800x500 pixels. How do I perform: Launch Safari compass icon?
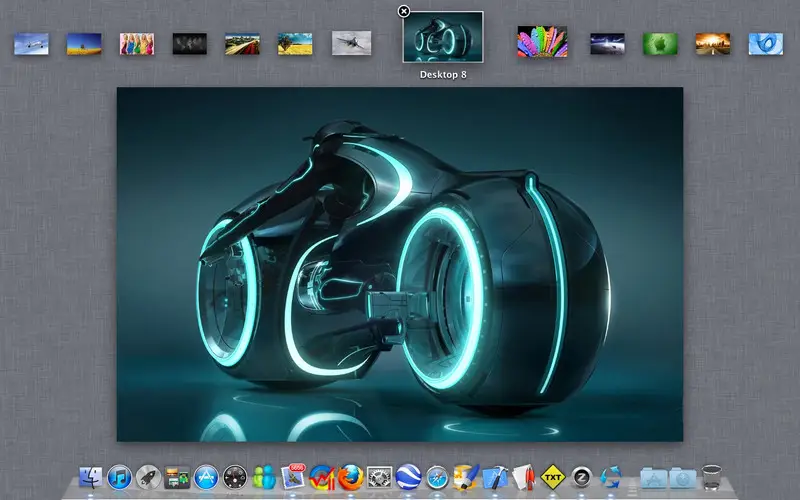click(x=438, y=478)
